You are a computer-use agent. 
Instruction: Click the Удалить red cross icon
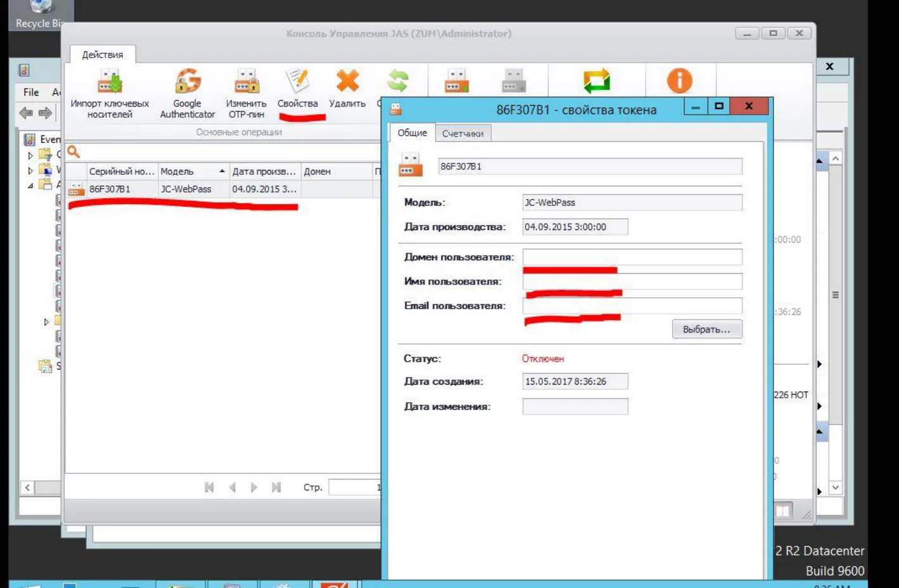pyautogui.click(x=347, y=80)
